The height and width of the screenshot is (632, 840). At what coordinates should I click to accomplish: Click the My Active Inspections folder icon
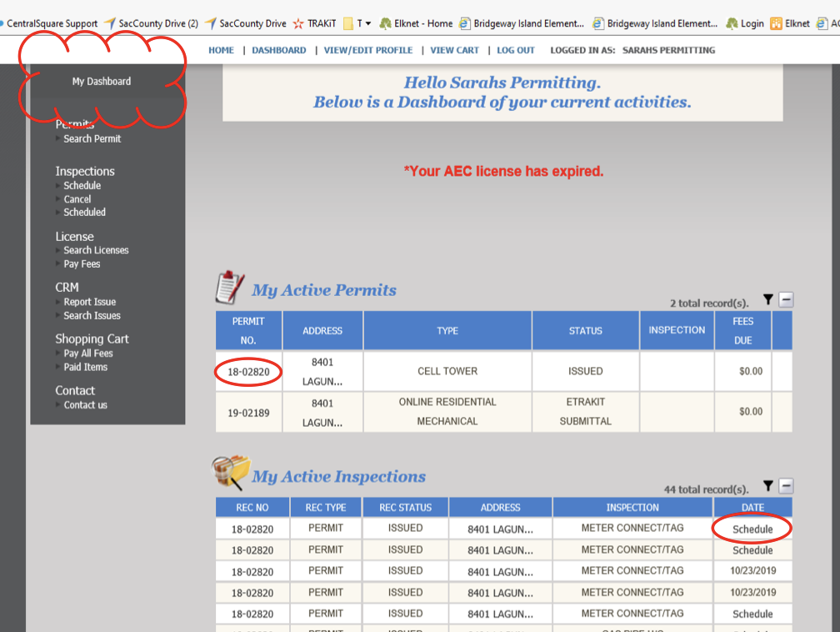tap(230, 472)
